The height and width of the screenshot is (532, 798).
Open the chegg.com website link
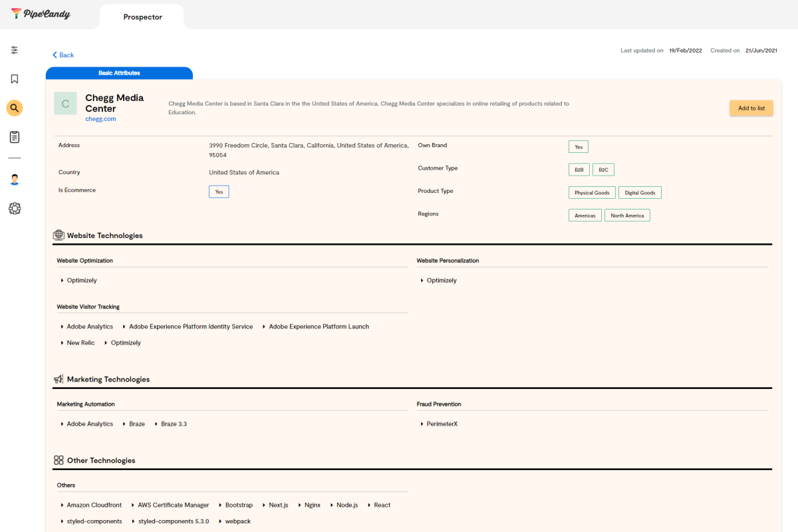(x=100, y=119)
